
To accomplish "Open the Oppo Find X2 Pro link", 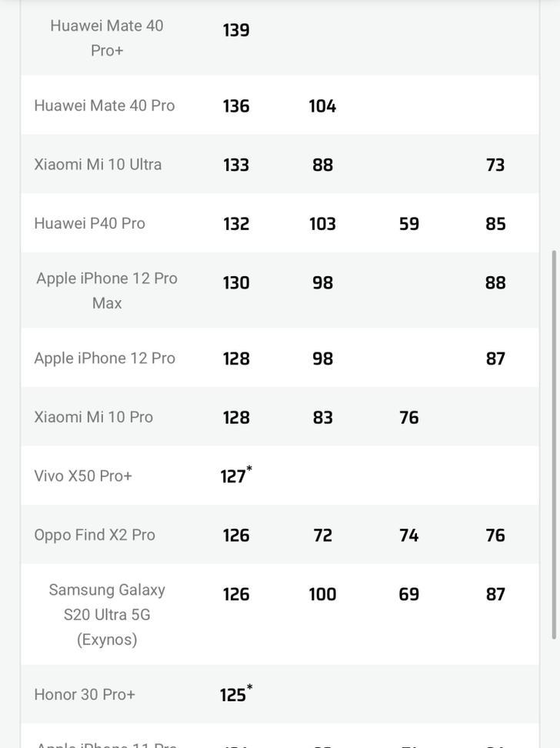I will (x=95, y=535).
